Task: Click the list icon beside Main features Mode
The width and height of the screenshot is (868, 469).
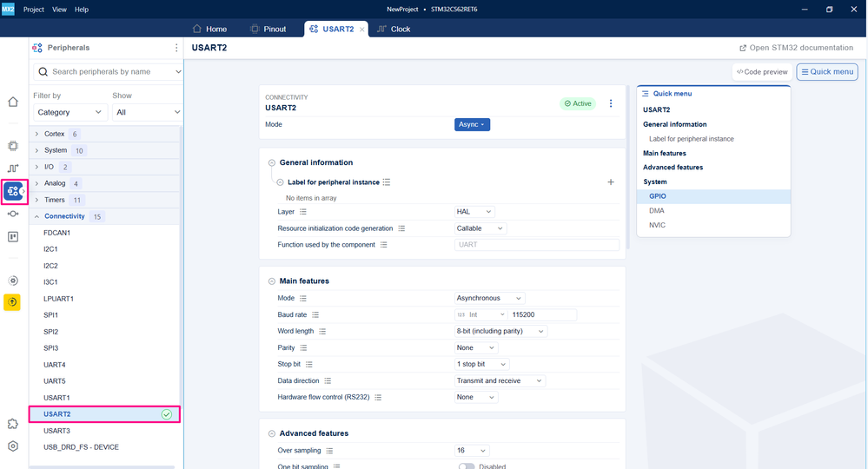Action: (303, 298)
